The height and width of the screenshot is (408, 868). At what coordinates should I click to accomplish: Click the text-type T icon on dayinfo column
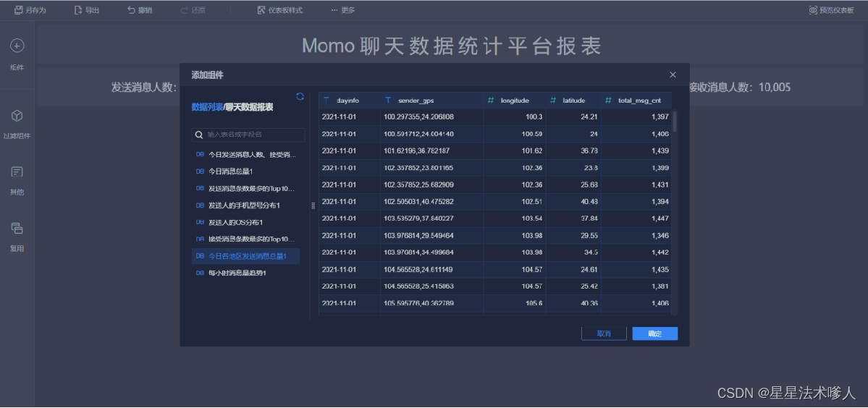point(326,101)
